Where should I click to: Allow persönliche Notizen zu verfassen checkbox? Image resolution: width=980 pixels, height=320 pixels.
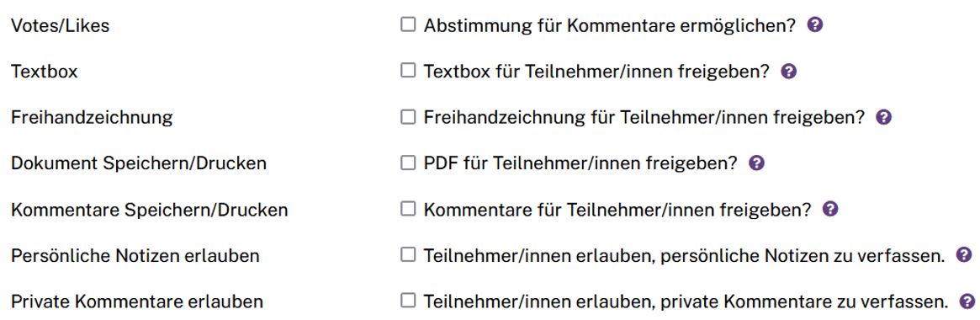(x=408, y=255)
